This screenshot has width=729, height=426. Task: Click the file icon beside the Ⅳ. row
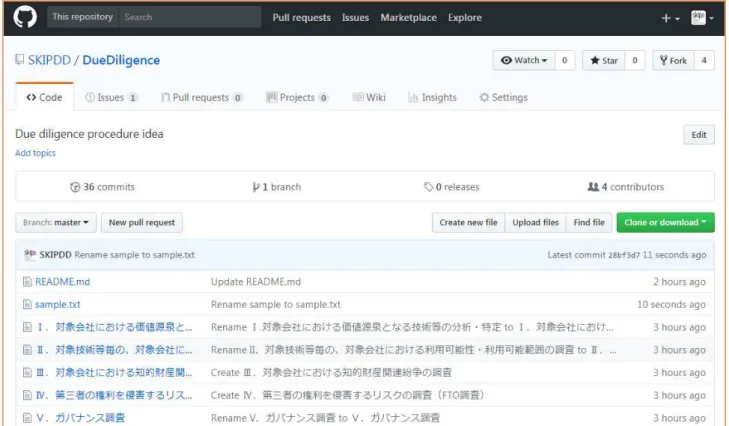[x=27, y=395]
